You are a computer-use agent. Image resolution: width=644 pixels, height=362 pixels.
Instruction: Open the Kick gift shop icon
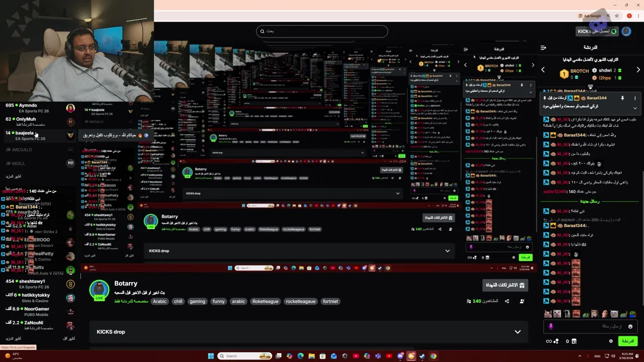coord(574,341)
